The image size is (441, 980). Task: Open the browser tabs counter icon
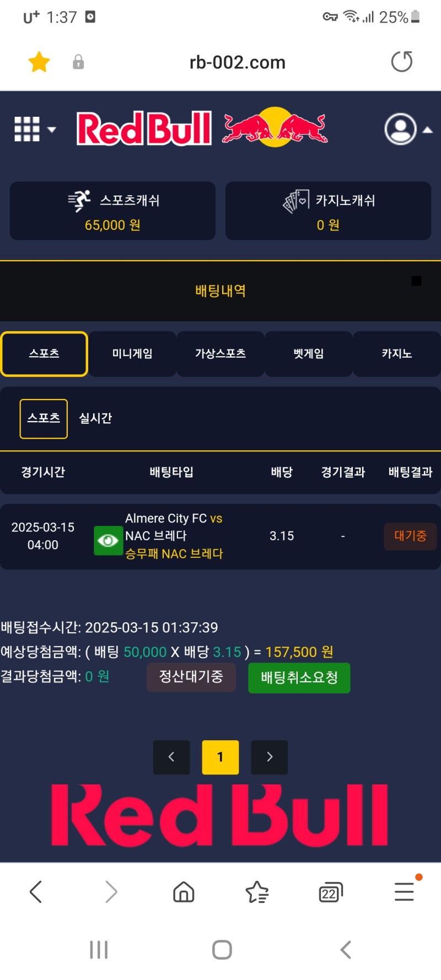pyautogui.click(x=330, y=892)
